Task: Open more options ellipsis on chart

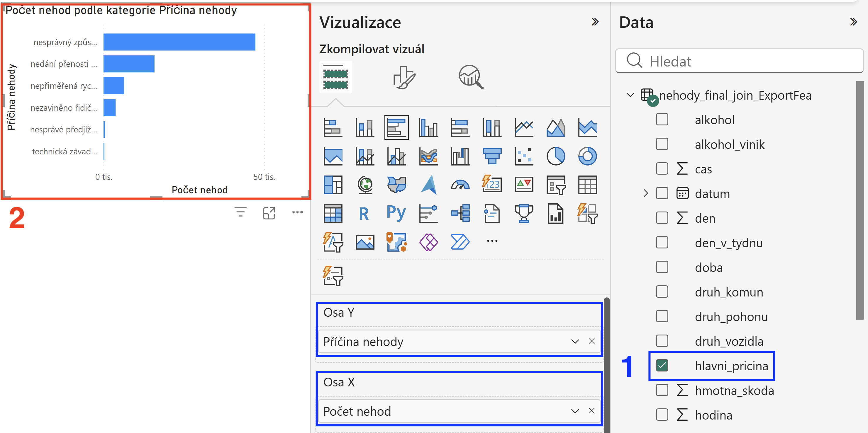Action: (x=298, y=212)
